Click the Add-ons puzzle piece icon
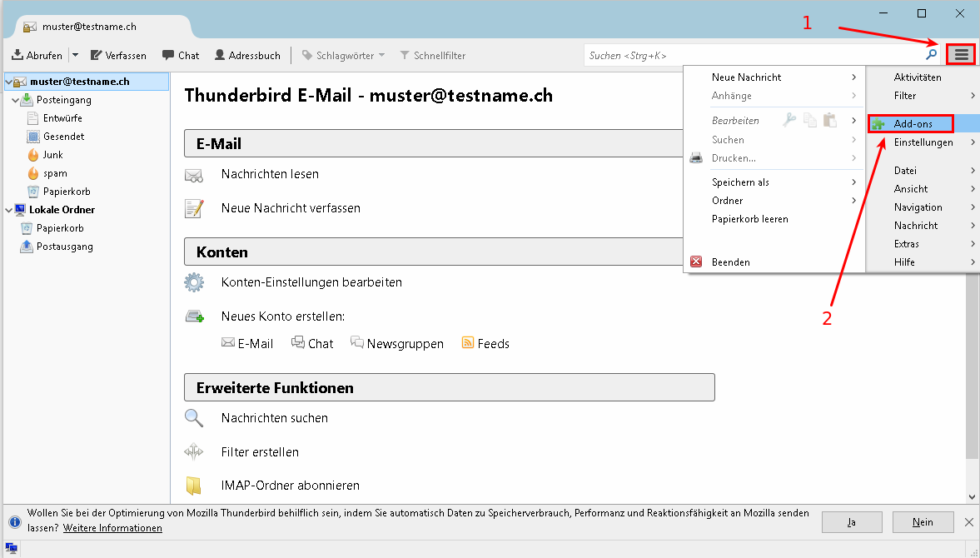Viewport: 980px width, 558px height. tap(878, 124)
